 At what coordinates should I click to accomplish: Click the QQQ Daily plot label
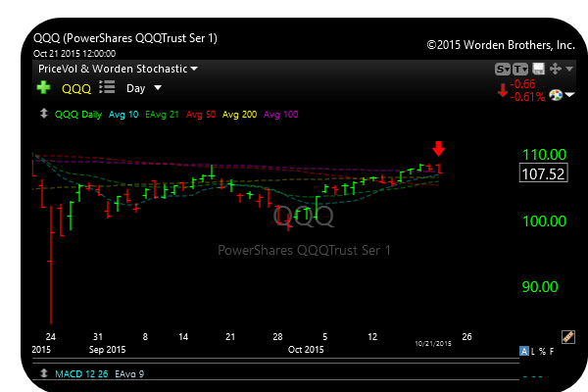pos(78,115)
